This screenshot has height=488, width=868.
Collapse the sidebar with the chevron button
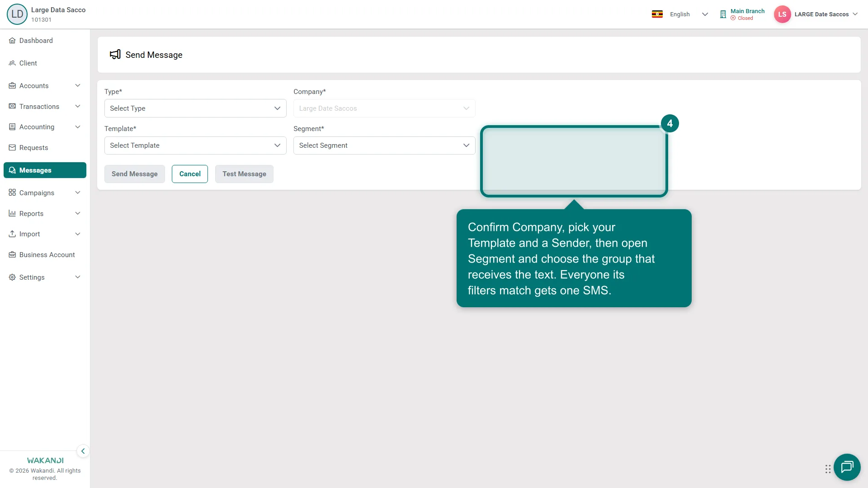(83, 451)
